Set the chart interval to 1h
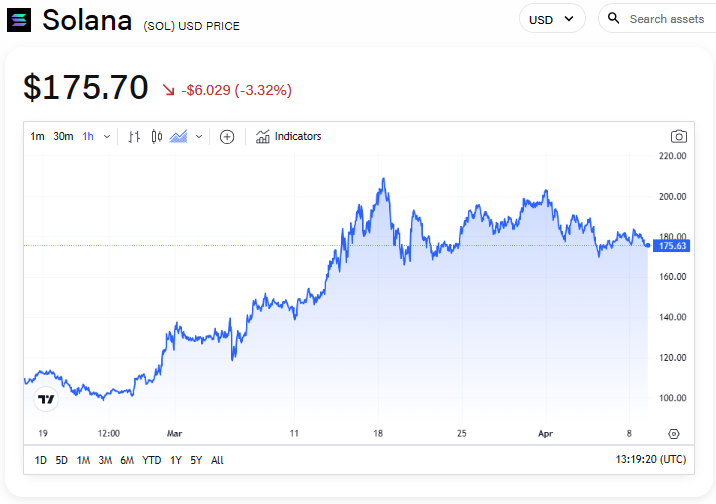This screenshot has height=504, width=716. [88, 137]
